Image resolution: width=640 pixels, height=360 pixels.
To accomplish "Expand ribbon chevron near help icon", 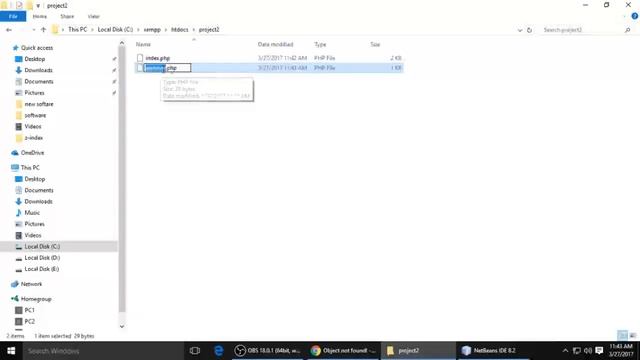I will click(625, 17).
